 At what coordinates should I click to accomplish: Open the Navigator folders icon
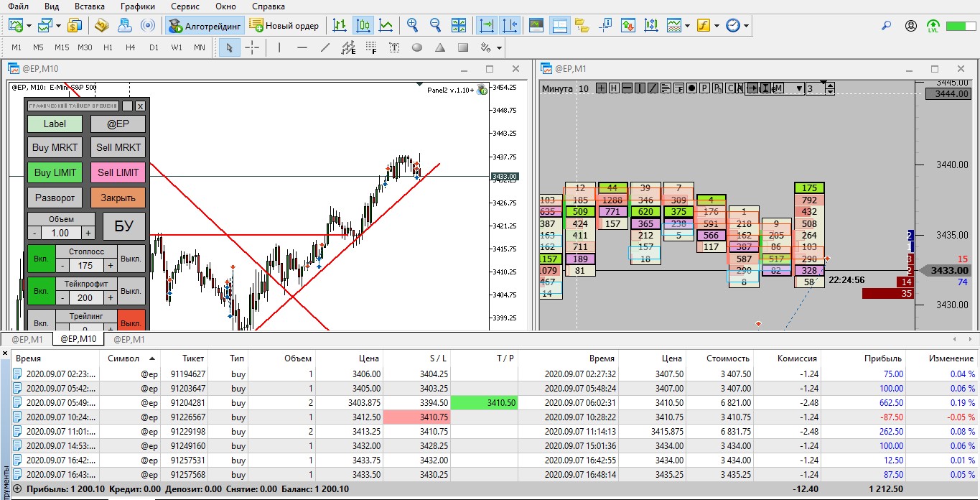582,25
